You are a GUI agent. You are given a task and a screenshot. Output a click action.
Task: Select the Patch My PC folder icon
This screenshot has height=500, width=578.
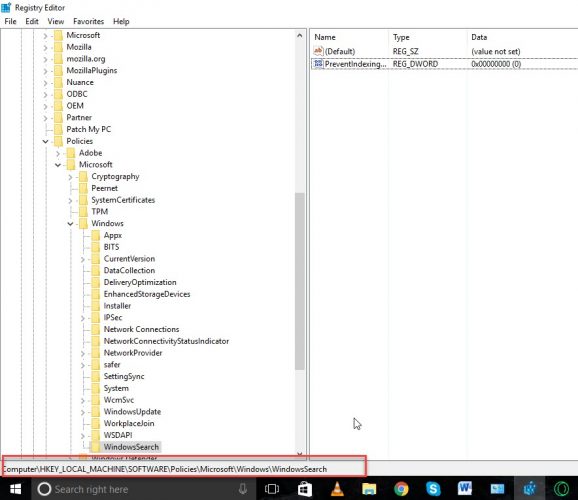pyautogui.click(x=58, y=129)
